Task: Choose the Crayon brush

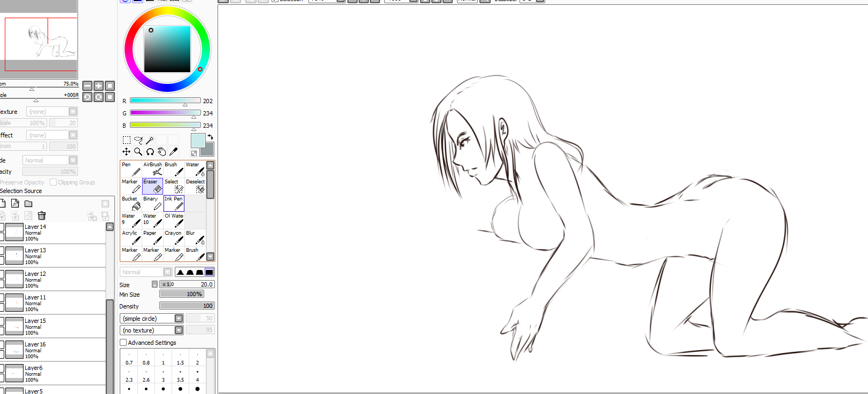Action: pos(174,237)
